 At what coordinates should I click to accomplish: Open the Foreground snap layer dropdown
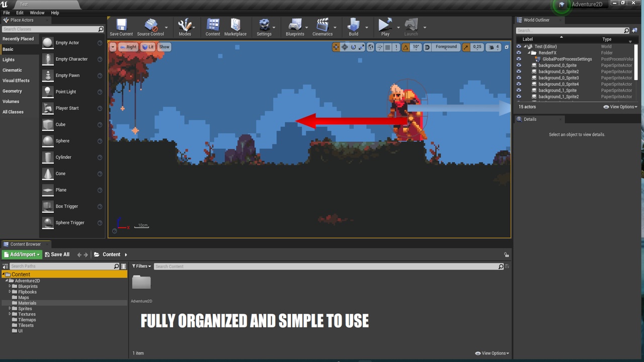(x=446, y=47)
